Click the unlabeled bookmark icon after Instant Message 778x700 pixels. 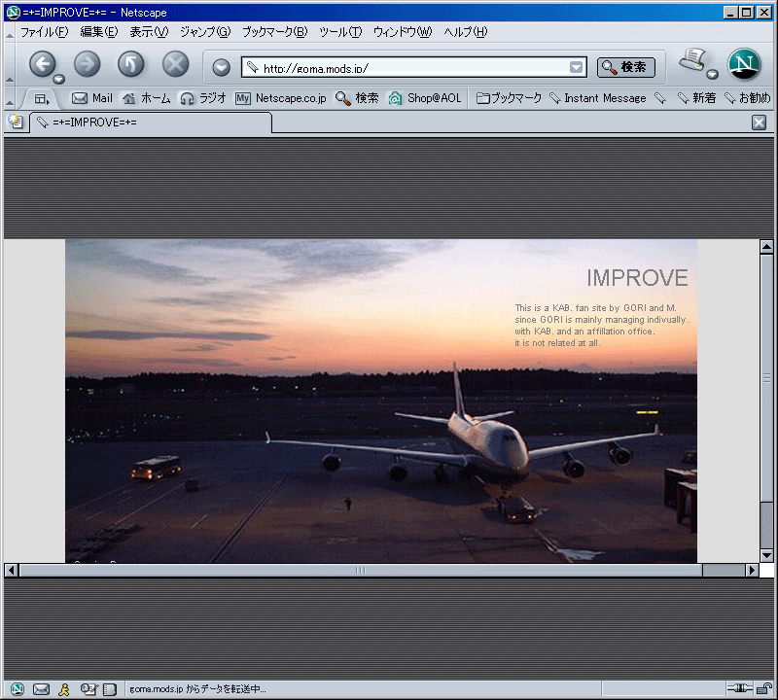(660, 98)
